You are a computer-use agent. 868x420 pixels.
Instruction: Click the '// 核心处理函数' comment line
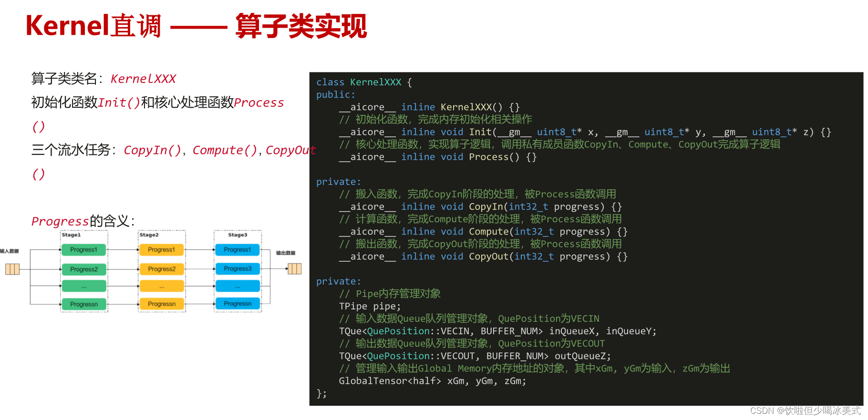(560, 144)
